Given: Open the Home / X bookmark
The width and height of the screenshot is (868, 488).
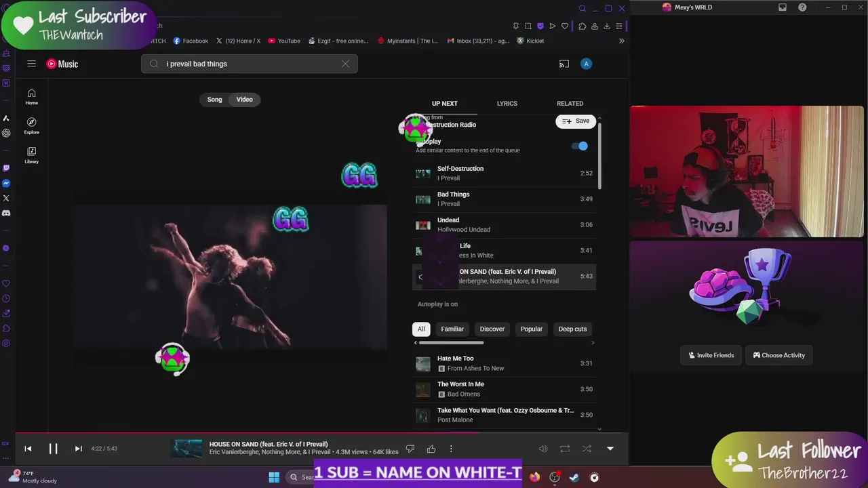Looking at the screenshot, I should tap(238, 41).
